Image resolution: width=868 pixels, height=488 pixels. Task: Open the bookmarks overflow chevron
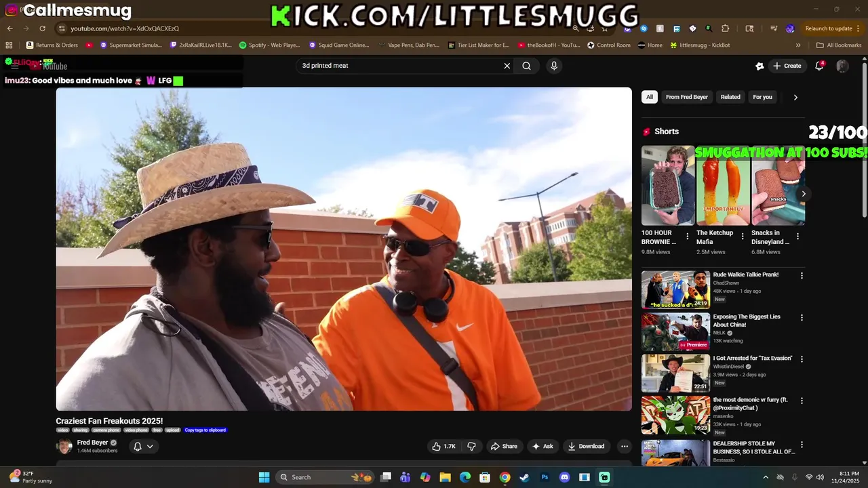point(798,45)
